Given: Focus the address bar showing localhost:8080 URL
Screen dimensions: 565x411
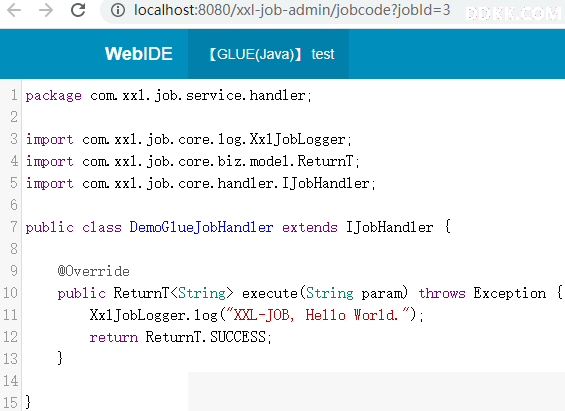Looking at the screenshot, I should coord(292,10).
